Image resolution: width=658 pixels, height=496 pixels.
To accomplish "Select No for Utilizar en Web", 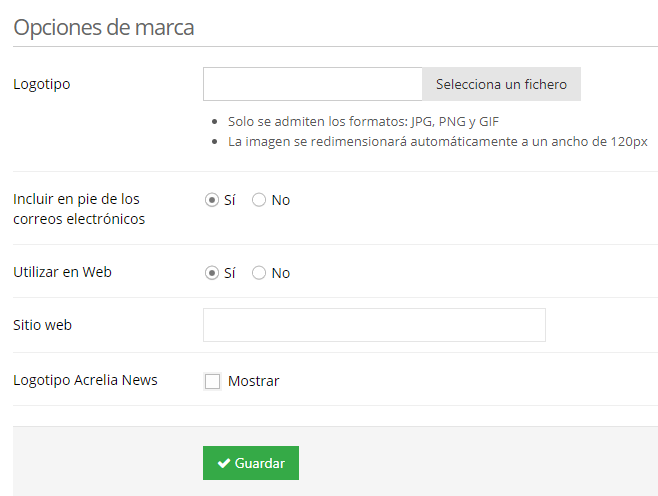I will point(259,273).
